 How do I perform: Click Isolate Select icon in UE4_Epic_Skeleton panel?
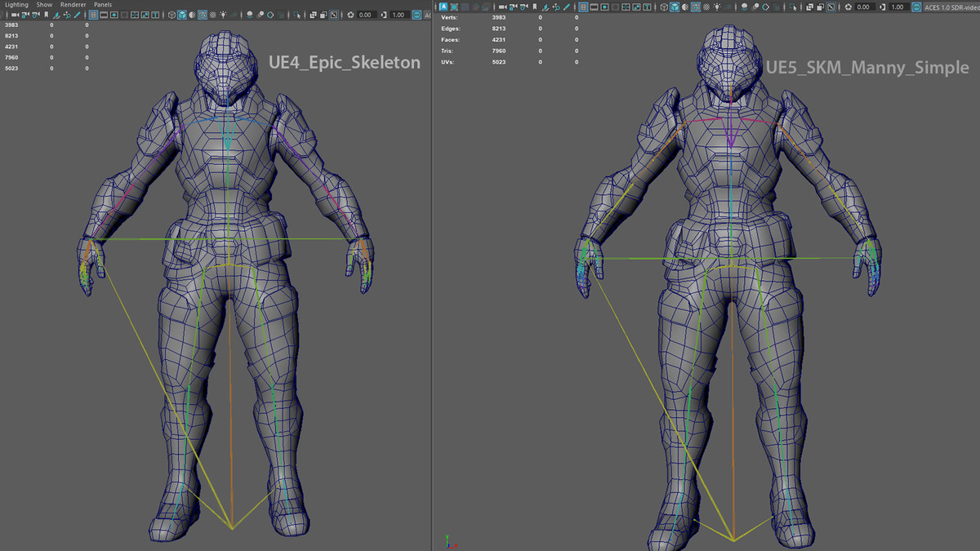pos(297,15)
